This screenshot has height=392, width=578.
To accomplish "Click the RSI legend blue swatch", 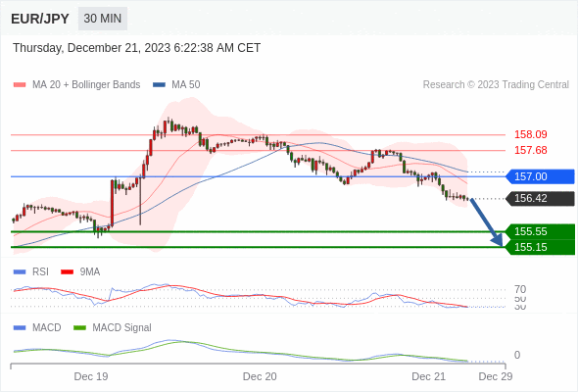I will (20, 272).
